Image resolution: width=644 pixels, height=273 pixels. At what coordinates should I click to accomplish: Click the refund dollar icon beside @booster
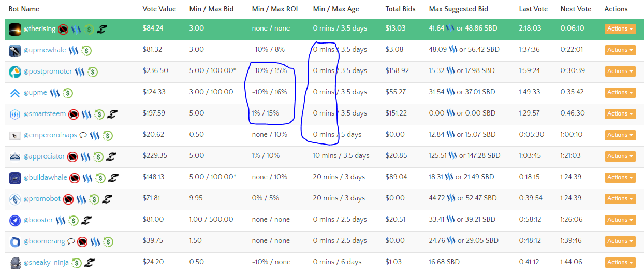click(x=74, y=221)
